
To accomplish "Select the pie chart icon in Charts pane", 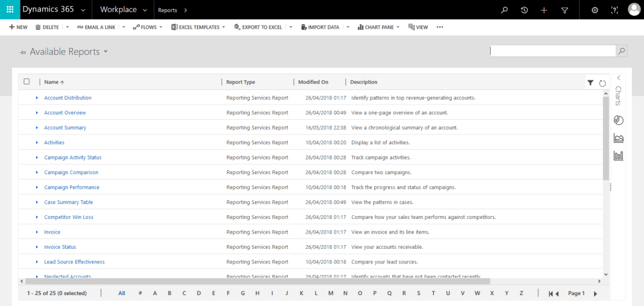I will click(x=618, y=120).
